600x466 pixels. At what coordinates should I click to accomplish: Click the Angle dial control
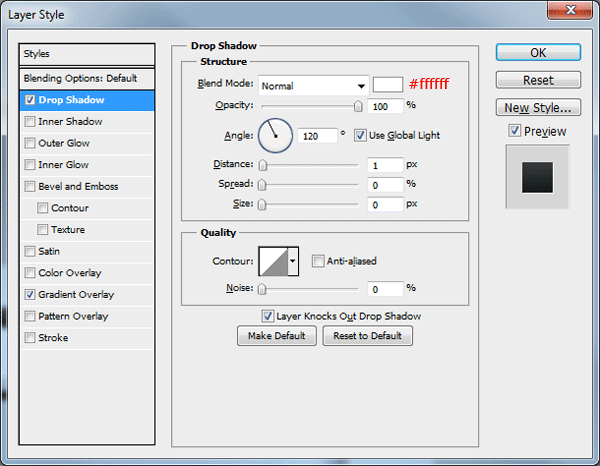[x=276, y=136]
